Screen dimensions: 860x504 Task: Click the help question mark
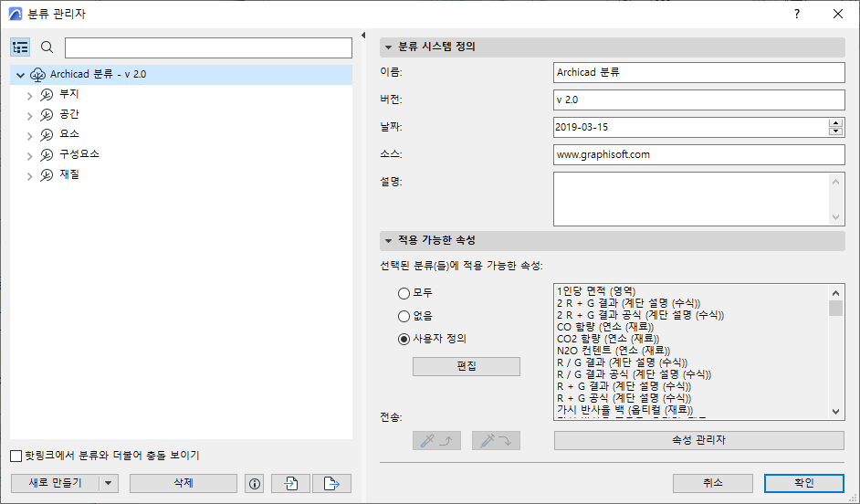(x=797, y=15)
